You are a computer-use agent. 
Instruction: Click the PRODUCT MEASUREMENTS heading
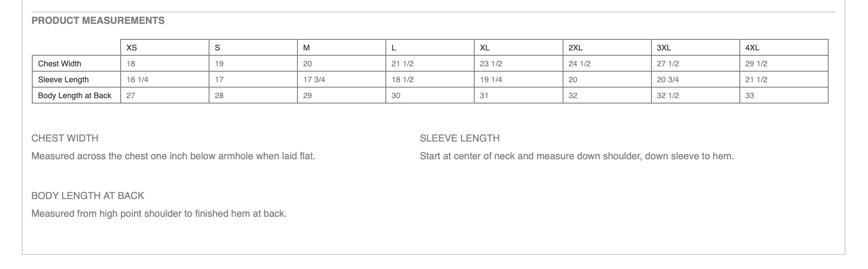tap(98, 20)
